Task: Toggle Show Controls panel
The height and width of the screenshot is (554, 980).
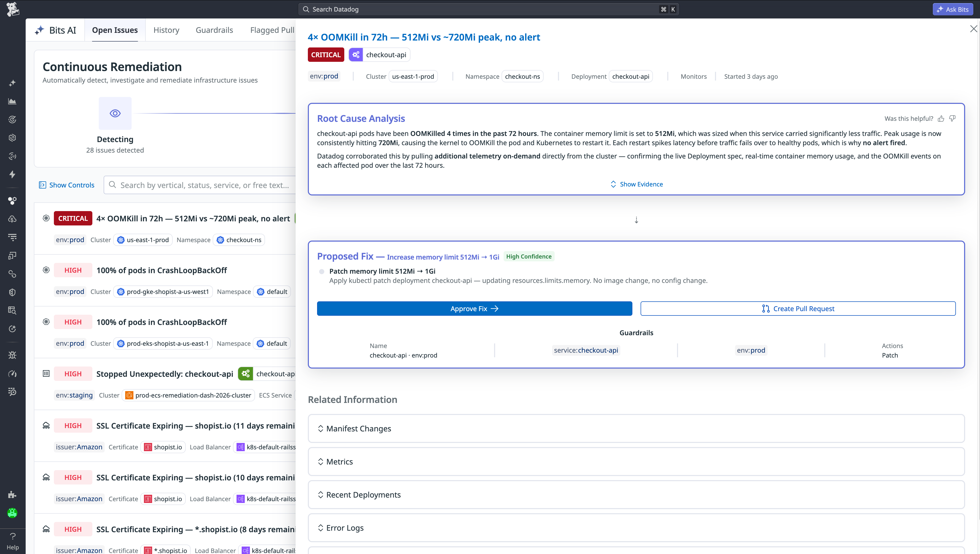Action: pos(67,185)
